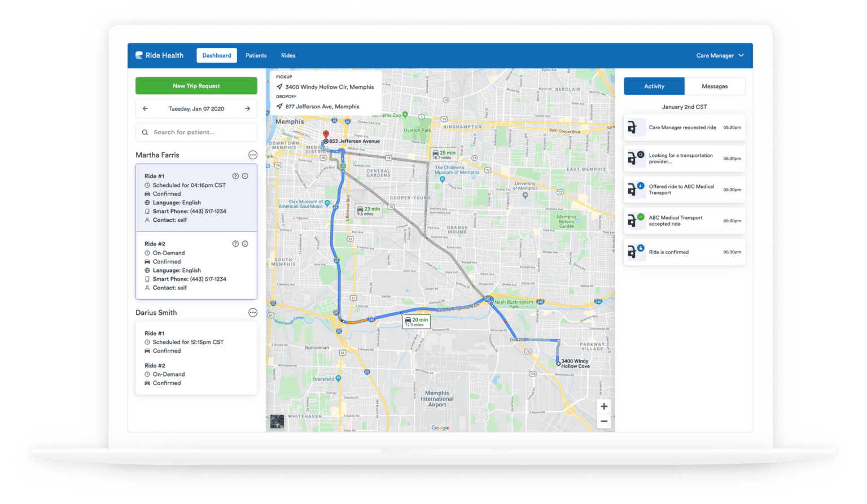This screenshot has height=504, width=867.
Task: Click the pickup location pin icon
Action: pos(281,86)
